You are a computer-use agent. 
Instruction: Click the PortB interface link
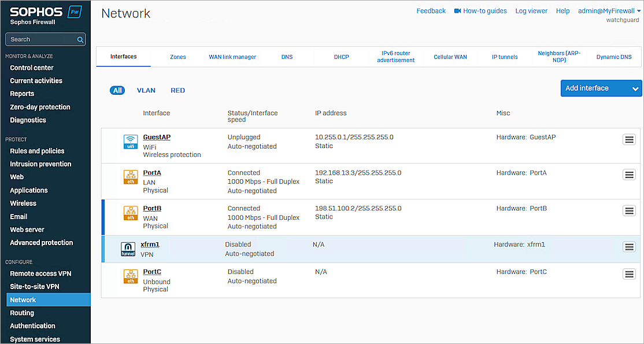pyautogui.click(x=151, y=208)
